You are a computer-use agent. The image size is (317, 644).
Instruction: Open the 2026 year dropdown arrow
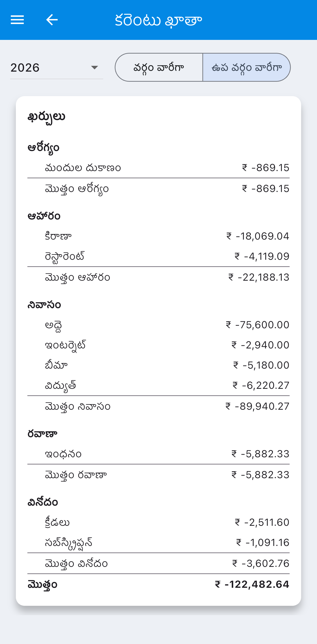(x=94, y=68)
